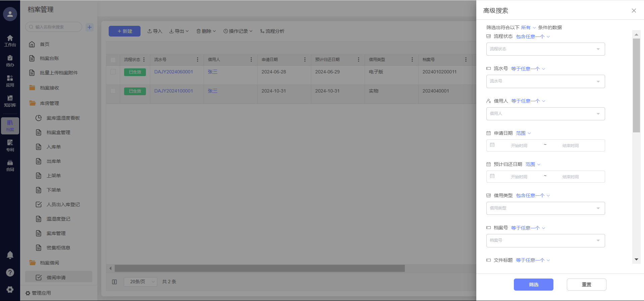This screenshot has height=301, width=644.
Task: Open the 应用 apps grid icon
Action: pyautogui.click(x=10, y=81)
